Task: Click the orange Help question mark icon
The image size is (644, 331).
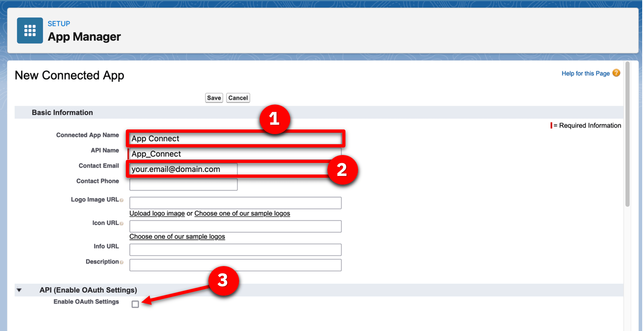Action: pyautogui.click(x=617, y=73)
